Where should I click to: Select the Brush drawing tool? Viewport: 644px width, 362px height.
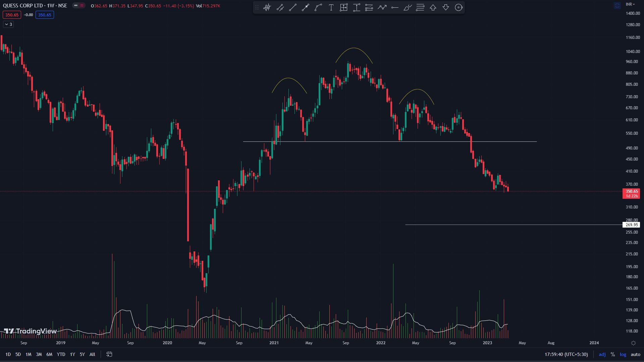point(408,7)
